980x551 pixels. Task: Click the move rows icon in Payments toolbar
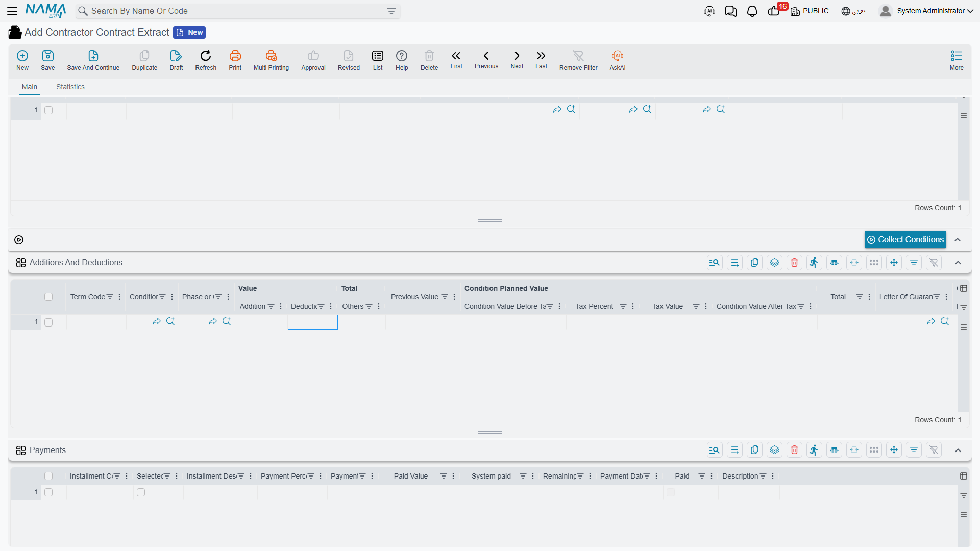pos(894,450)
